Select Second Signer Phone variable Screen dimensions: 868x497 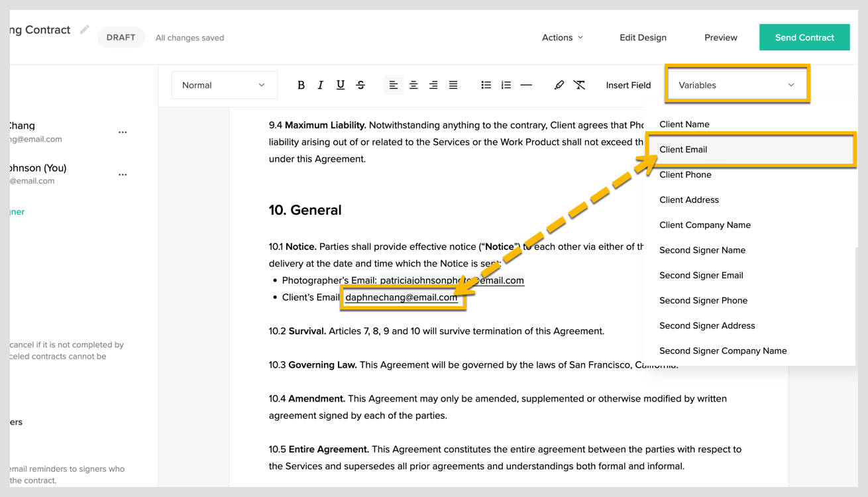click(703, 300)
